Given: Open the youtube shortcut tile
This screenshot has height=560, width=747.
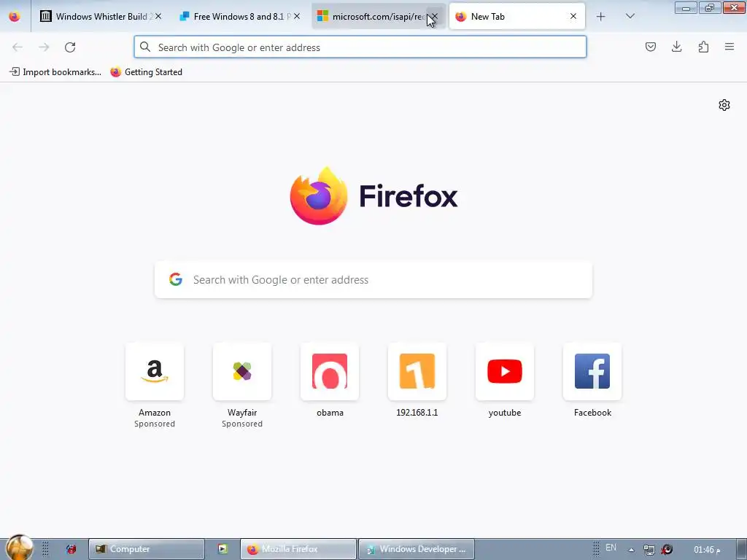Looking at the screenshot, I should point(505,371).
